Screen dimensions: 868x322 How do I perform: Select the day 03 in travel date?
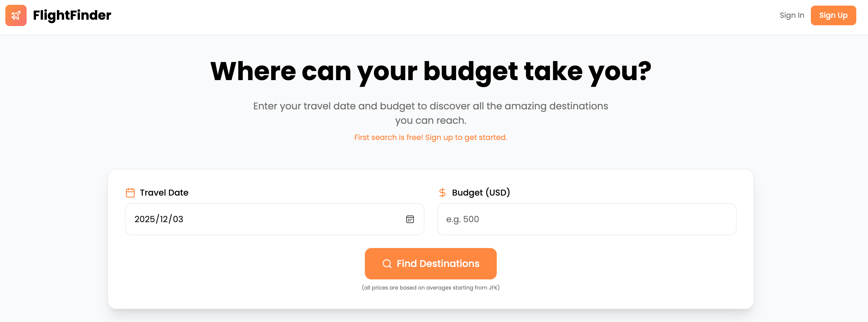pos(178,219)
